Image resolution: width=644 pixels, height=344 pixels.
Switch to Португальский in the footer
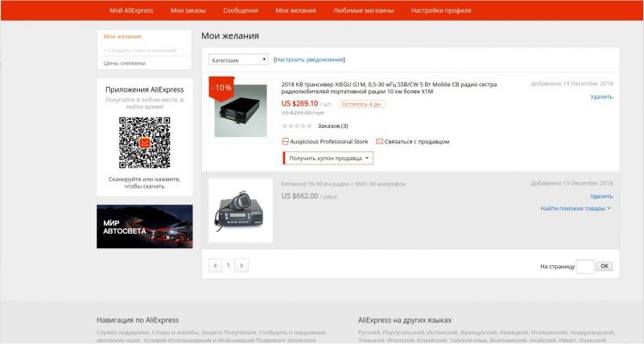403,333
